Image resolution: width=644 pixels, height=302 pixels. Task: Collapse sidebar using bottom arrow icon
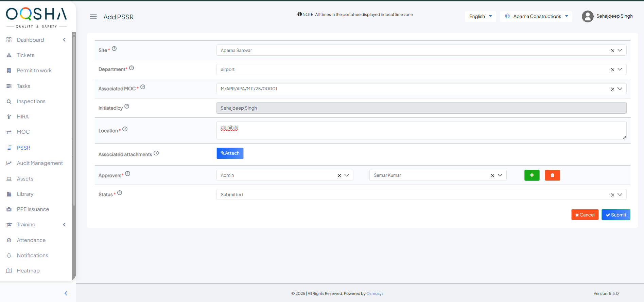66,293
